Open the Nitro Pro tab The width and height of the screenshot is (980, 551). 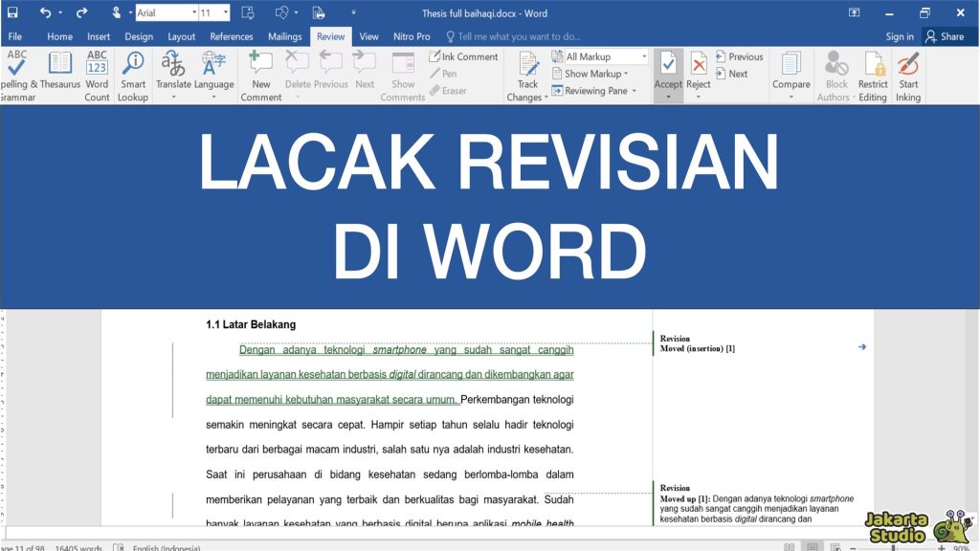(412, 37)
